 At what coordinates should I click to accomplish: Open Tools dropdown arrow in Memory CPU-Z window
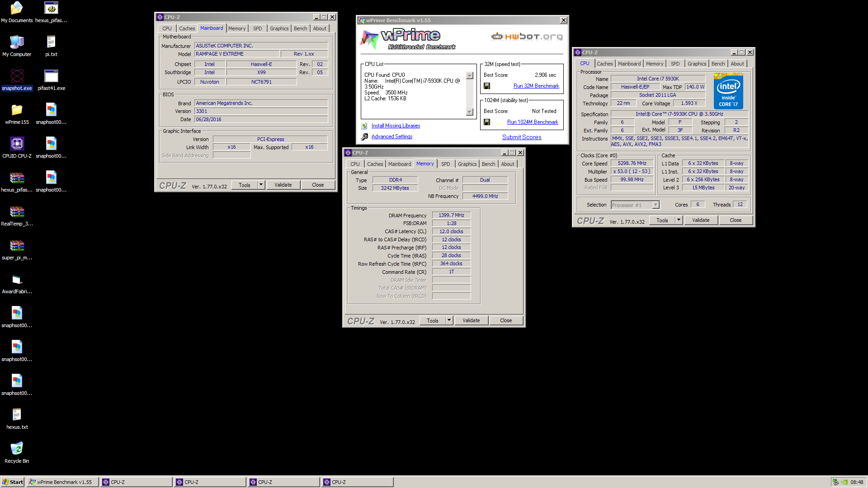[449, 320]
